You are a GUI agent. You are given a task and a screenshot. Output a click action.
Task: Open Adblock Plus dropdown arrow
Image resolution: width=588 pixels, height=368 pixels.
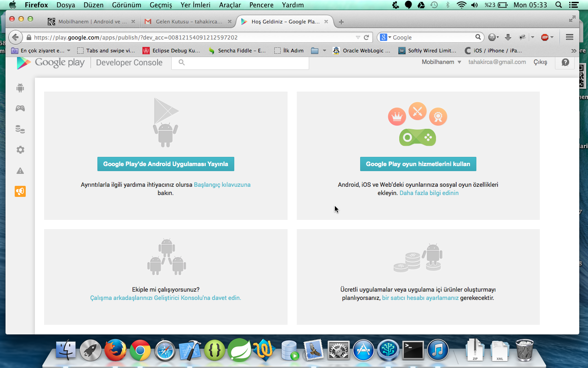552,37
